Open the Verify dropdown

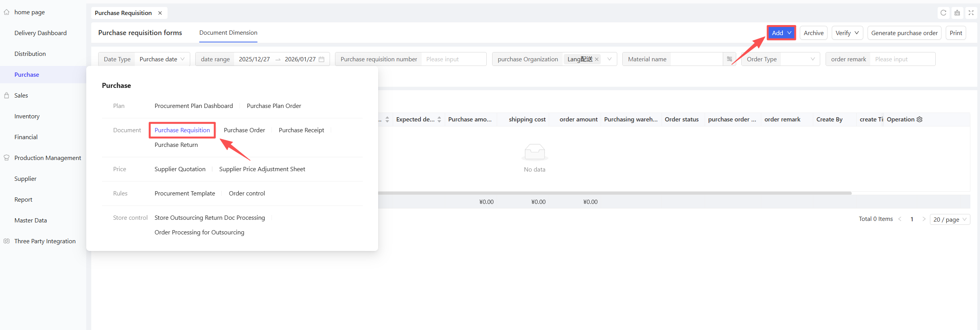[847, 33]
